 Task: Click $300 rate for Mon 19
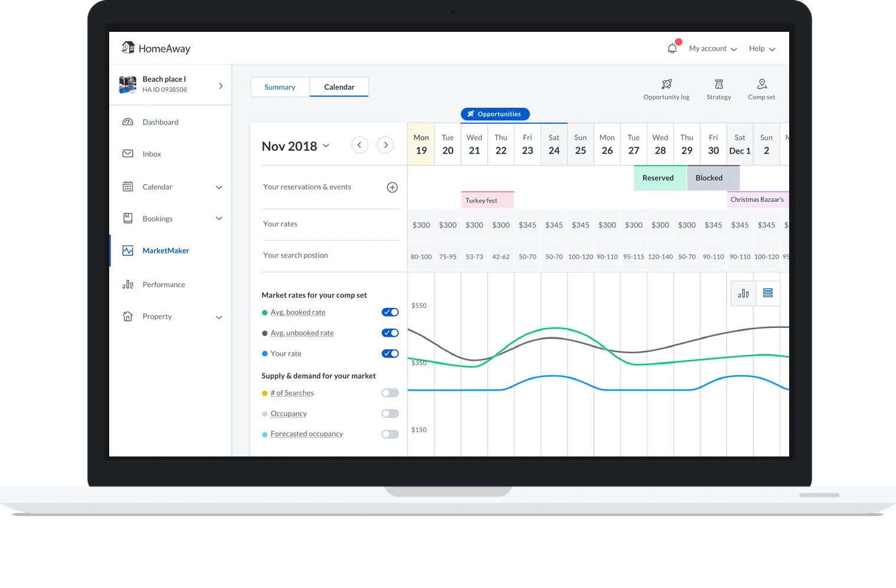(x=421, y=225)
